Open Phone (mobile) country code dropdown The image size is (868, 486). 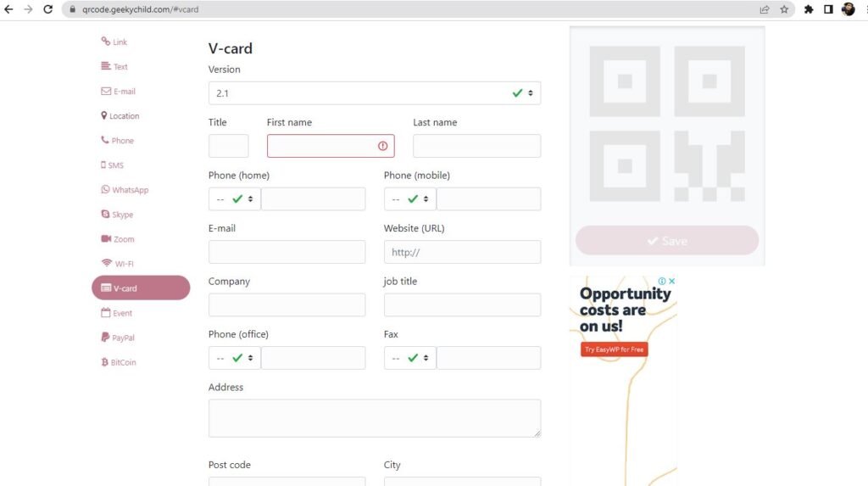point(409,199)
